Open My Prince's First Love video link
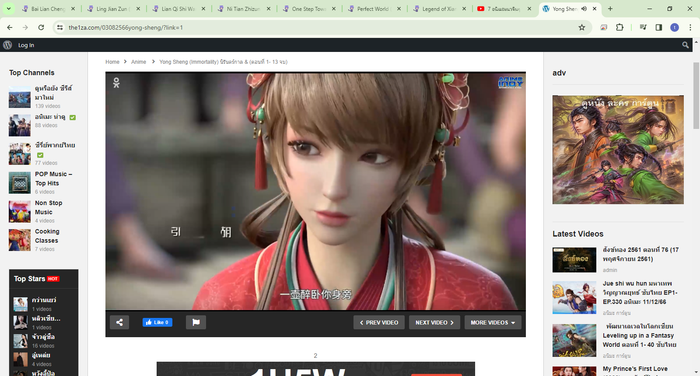The height and width of the screenshot is (376, 700). [635, 369]
